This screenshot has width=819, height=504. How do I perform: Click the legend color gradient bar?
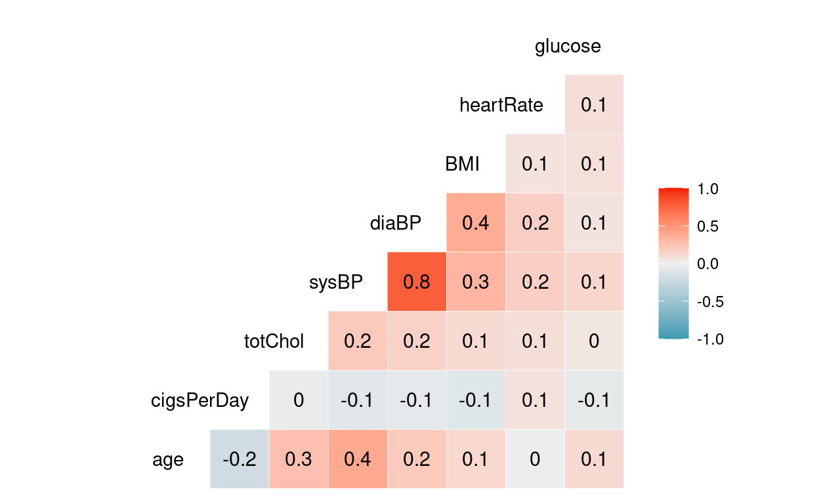pos(673,263)
